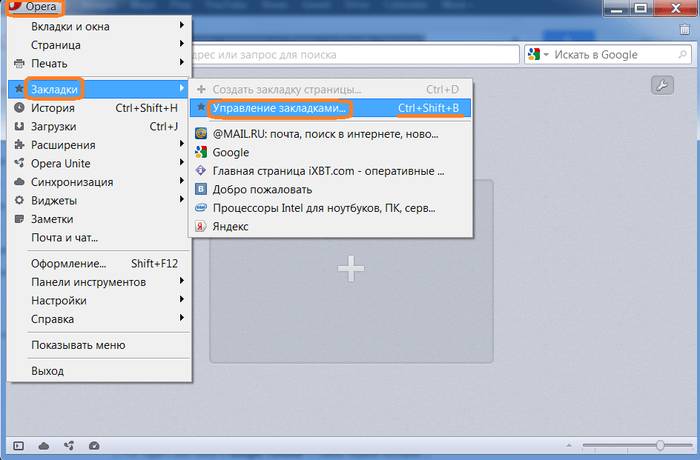Open the Google bookmark with its icon
The image size is (700, 460).
click(x=230, y=153)
